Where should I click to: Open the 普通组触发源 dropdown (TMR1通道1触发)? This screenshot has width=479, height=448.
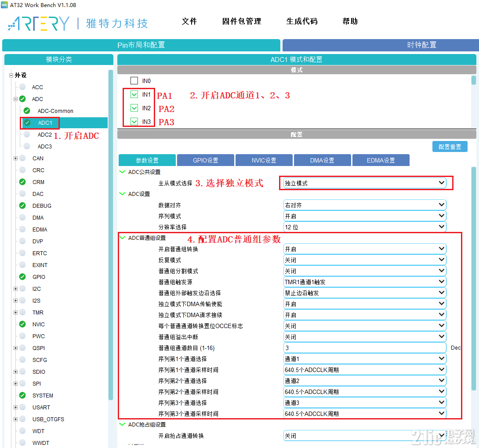tap(365, 282)
